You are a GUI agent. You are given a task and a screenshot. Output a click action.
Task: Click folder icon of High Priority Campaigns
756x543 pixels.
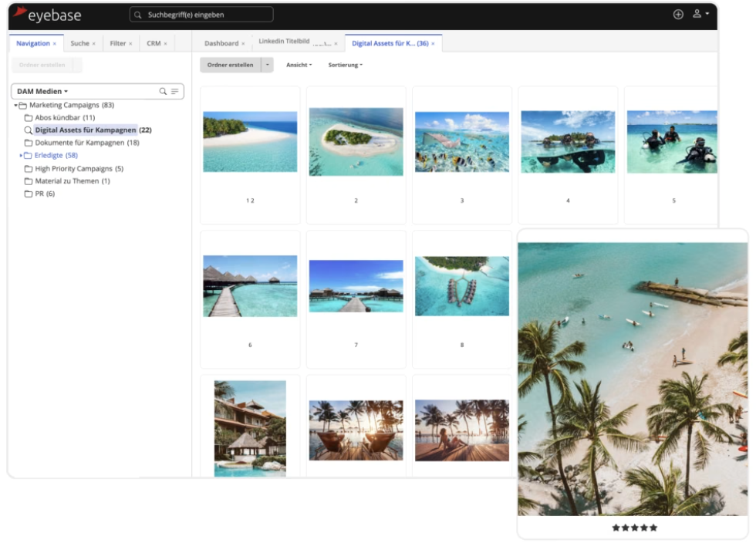[29, 169]
